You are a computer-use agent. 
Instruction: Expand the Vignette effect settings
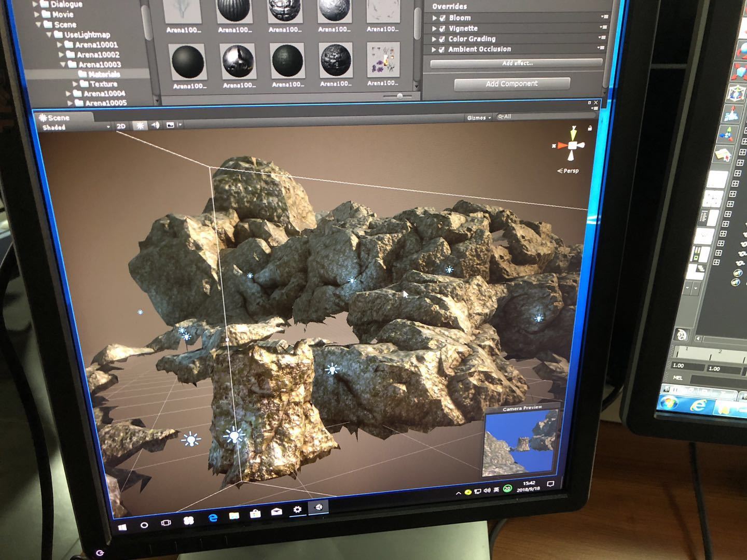(x=435, y=29)
